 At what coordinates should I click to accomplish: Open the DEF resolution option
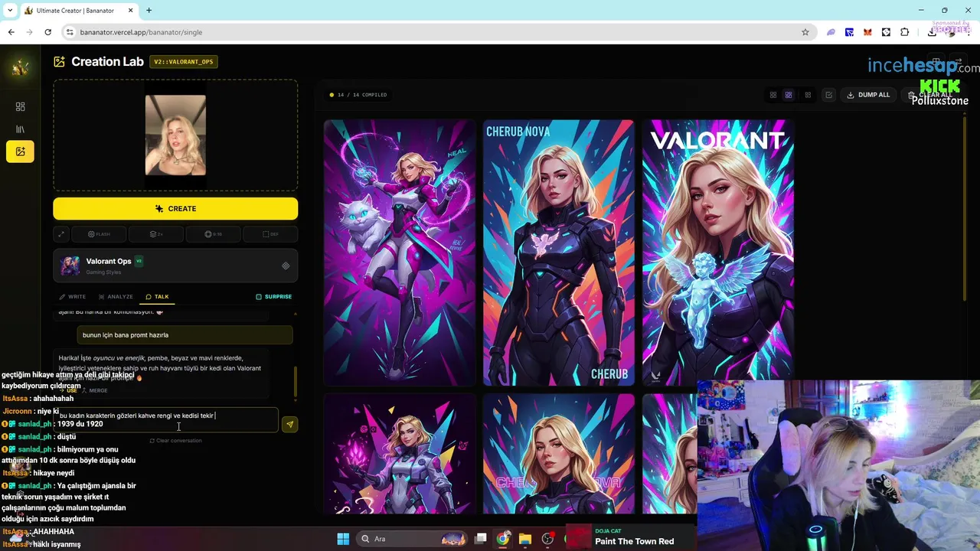coord(270,234)
